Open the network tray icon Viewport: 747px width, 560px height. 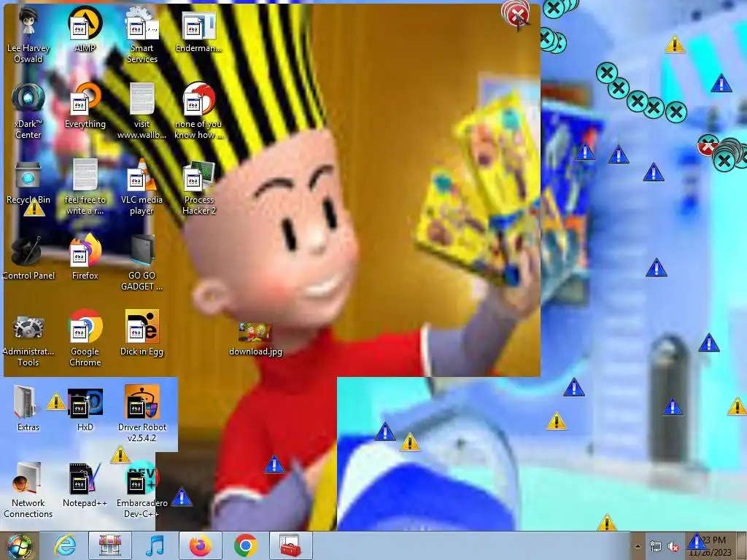(656, 547)
